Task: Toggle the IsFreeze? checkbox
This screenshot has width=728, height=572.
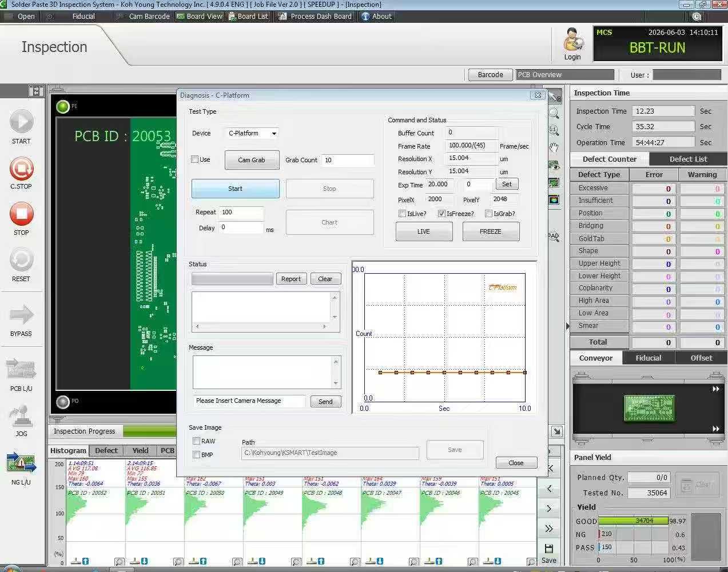Action: coord(441,214)
